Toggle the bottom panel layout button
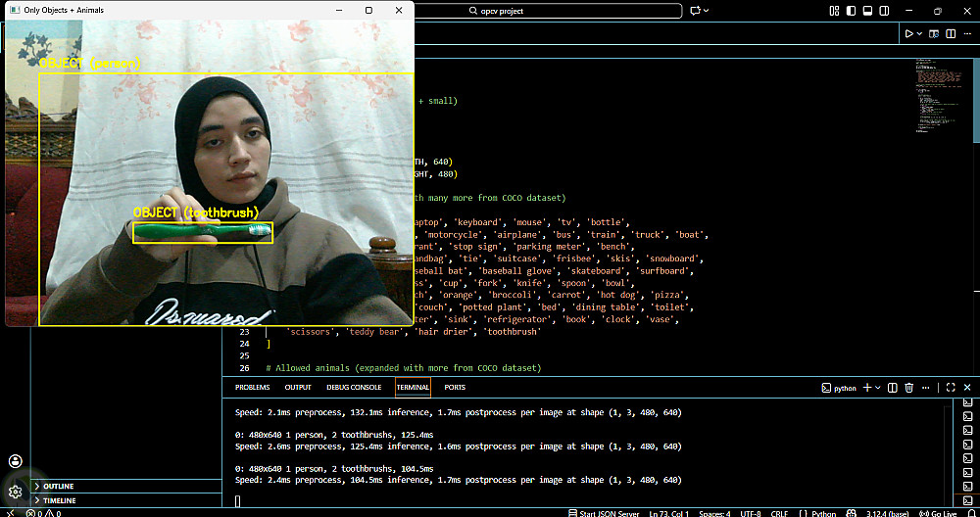The width and height of the screenshot is (980, 517). (867, 11)
